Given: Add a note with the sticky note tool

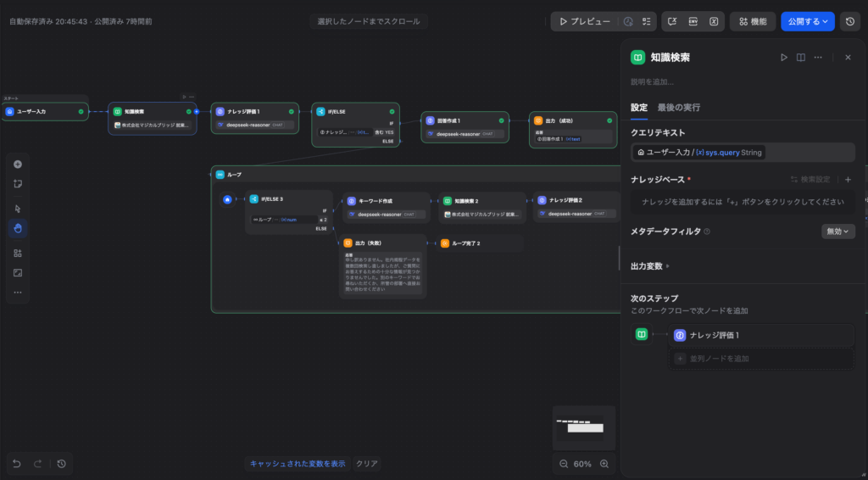Looking at the screenshot, I should tap(18, 184).
